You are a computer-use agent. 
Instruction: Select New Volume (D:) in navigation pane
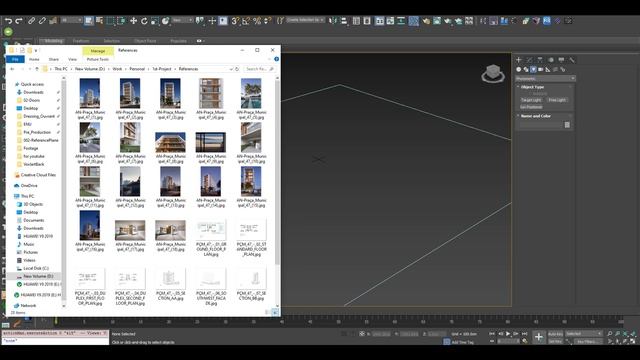tap(38, 276)
